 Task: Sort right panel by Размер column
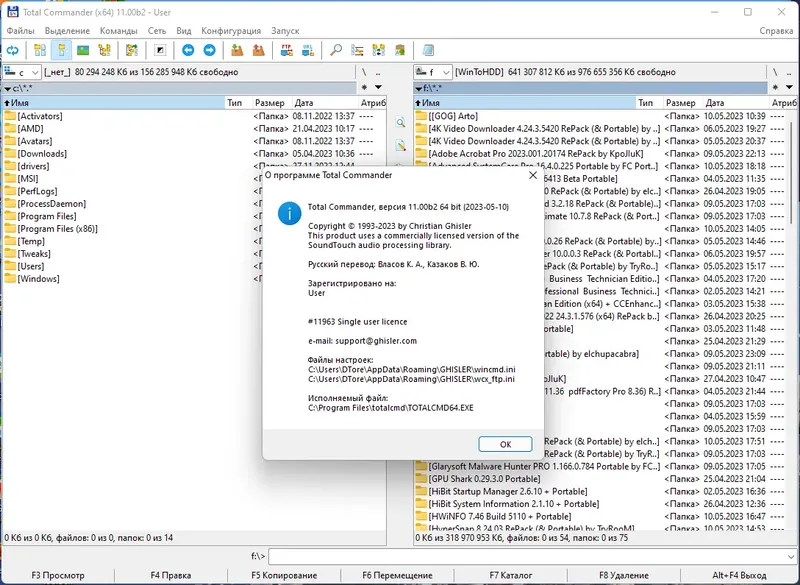[x=681, y=103]
